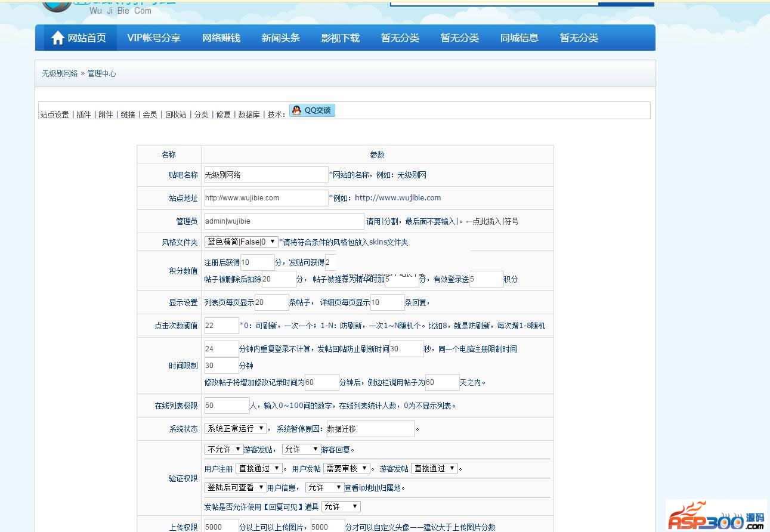Viewport: 770px width, 532px height.
Task: Click the 网站首页 navigation label
Action: pyautogui.click(x=87, y=38)
